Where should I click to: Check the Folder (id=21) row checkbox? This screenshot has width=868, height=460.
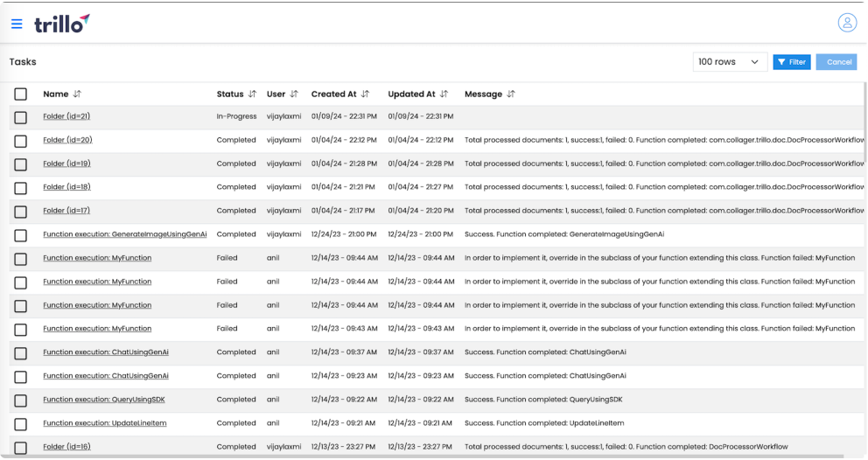pyautogui.click(x=20, y=117)
